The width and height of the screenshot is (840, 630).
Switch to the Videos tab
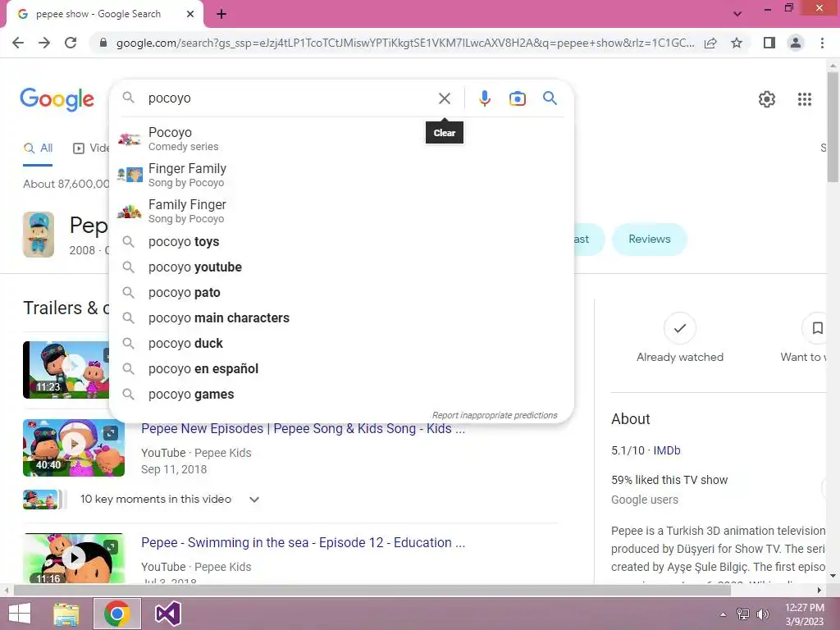91,148
